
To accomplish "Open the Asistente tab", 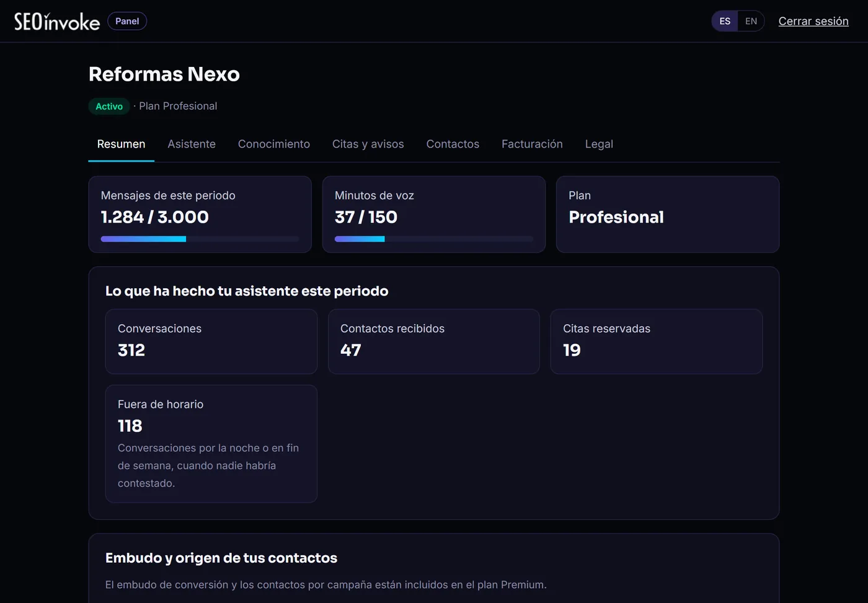I will (x=192, y=144).
